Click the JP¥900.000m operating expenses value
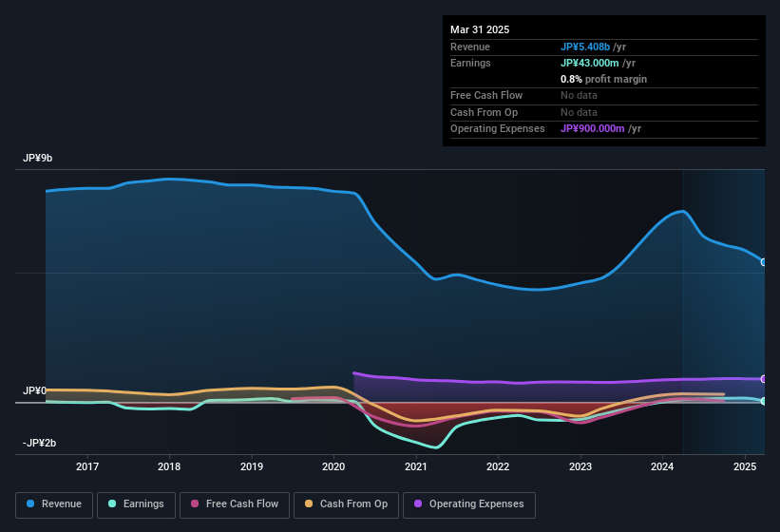Screen dimensions: 780x532 click(x=593, y=129)
